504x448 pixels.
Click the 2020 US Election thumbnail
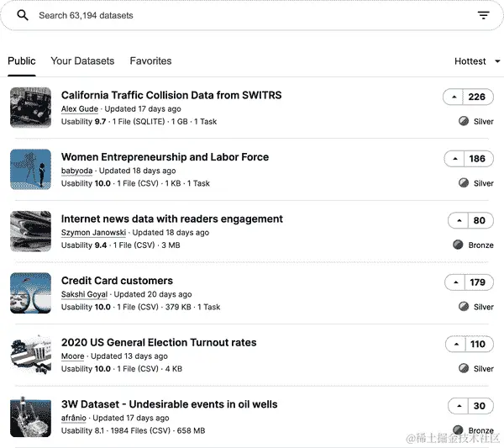pyautogui.click(x=31, y=355)
